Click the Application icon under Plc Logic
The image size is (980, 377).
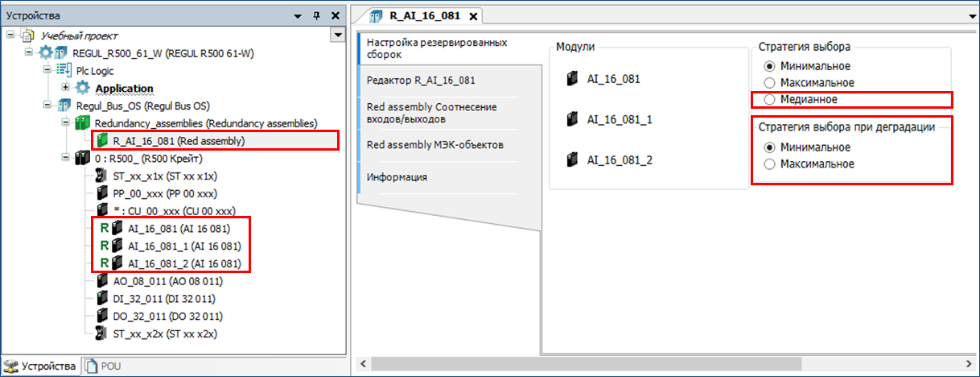click(x=84, y=88)
